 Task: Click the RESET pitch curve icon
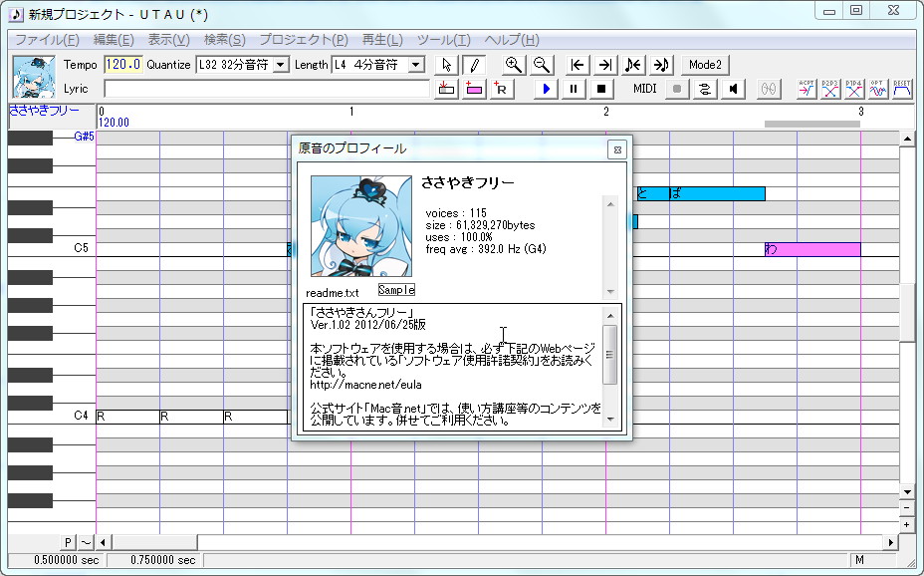(901, 88)
